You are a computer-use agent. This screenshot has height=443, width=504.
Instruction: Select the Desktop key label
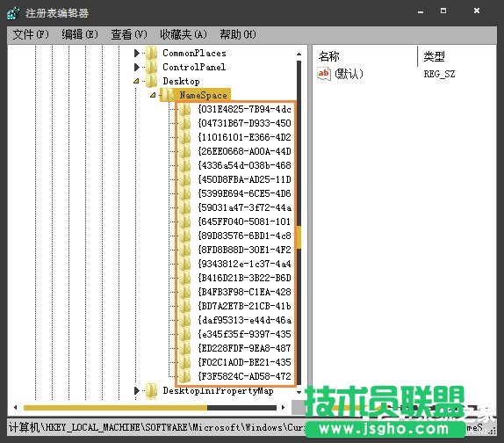pos(181,82)
